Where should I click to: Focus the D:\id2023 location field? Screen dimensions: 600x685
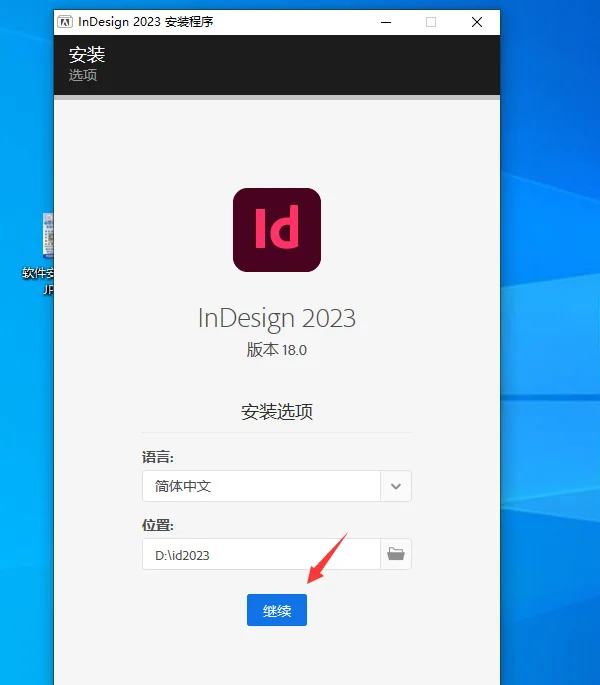click(x=261, y=554)
